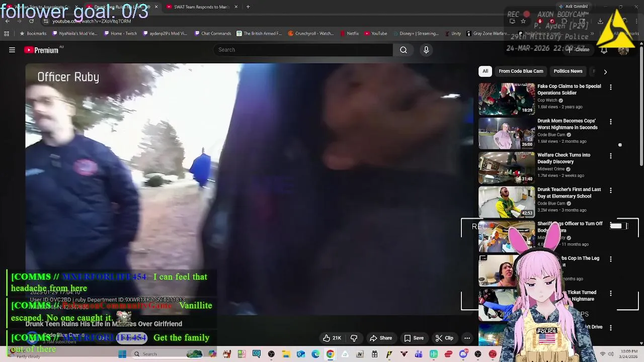Select the Politics News chip
Viewport: 644px width, 362px height.
[x=568, y=71]
